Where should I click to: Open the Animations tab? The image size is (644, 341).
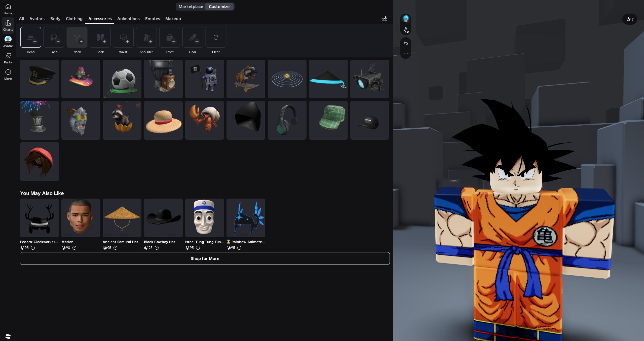128,19
